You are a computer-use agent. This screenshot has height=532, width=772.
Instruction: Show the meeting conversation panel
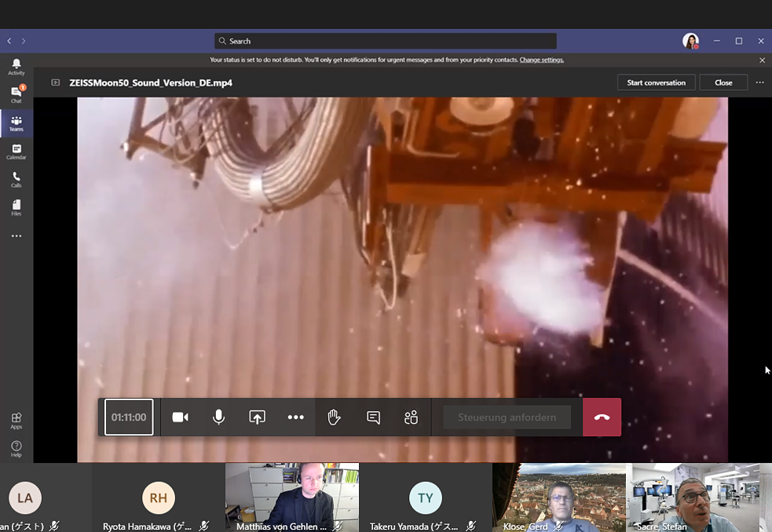pyautogui.click(x=373, y=417)
